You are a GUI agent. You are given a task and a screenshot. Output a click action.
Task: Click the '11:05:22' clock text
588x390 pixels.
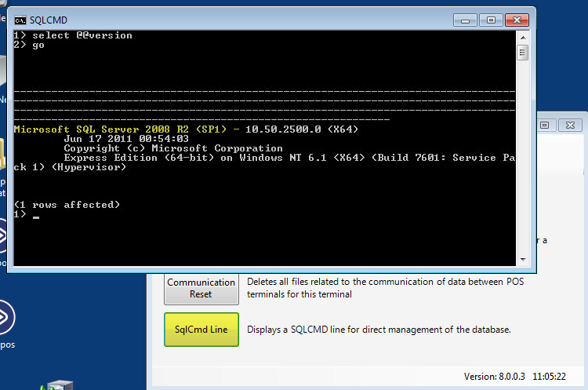point(549,377)
